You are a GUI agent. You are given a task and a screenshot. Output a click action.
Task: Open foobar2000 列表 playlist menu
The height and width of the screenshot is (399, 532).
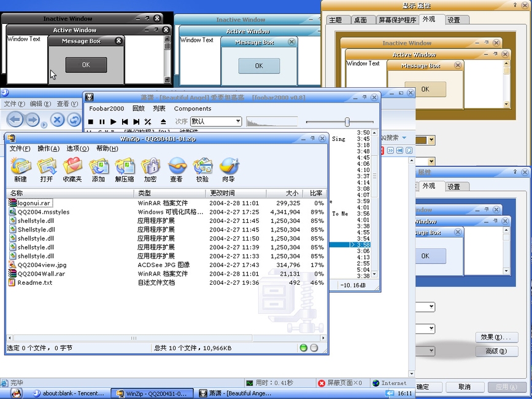pos(159,109)
